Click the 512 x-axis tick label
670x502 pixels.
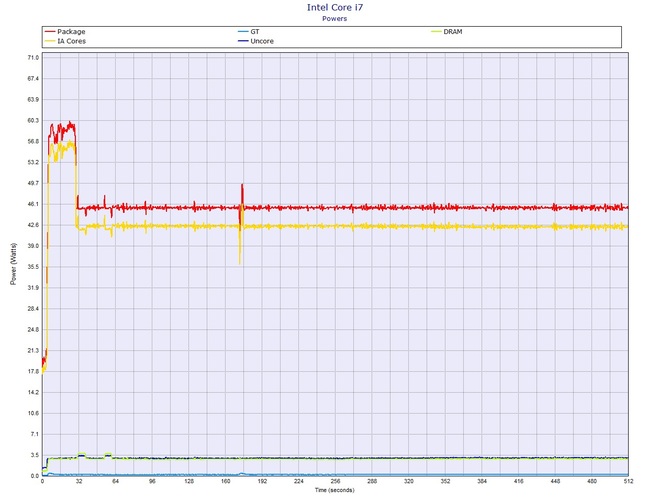point(628,481)
